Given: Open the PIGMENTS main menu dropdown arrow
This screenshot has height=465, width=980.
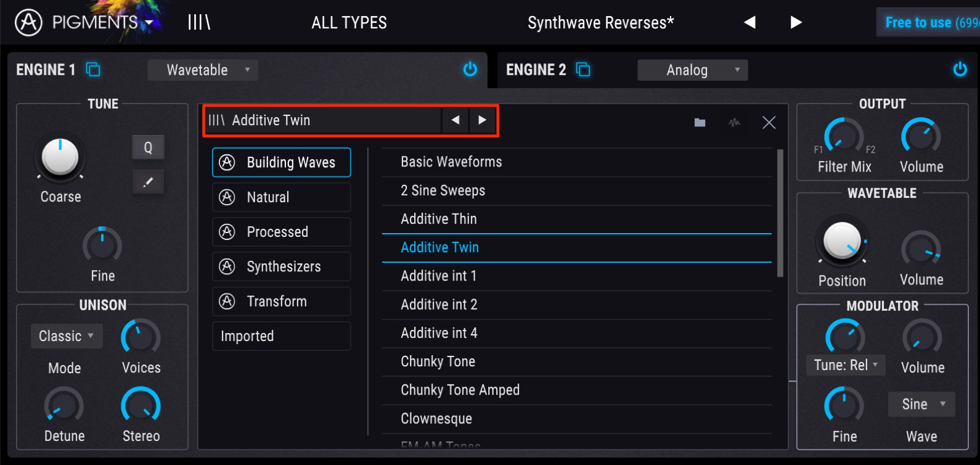Looking at the screenshot, I should tap(149, 23).
